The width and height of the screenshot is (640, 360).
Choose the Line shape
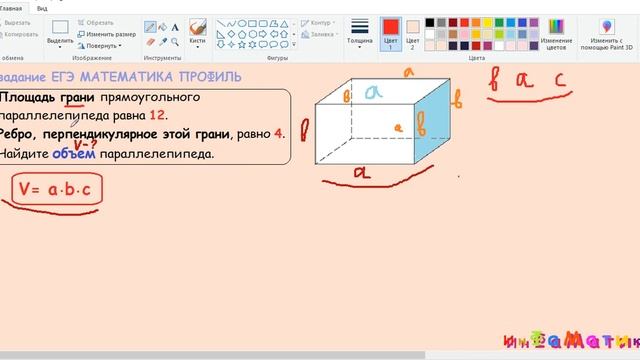tap(221, 24)
